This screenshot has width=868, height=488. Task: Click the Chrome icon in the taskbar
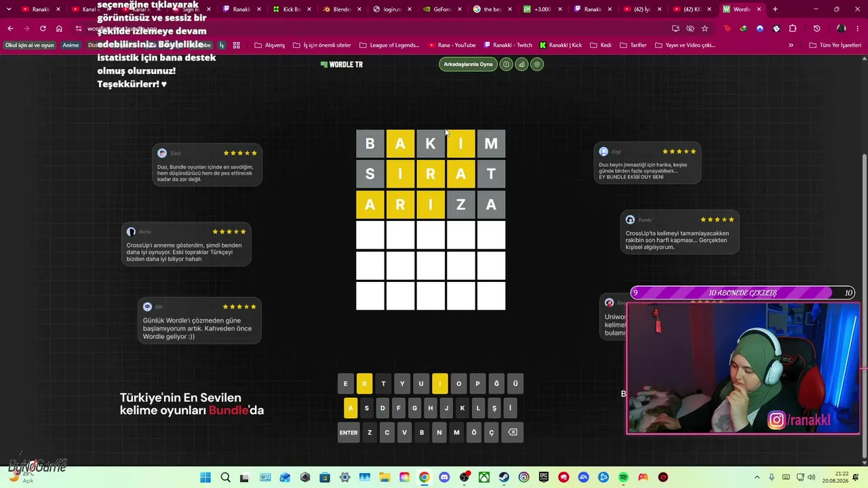point(424,477)
